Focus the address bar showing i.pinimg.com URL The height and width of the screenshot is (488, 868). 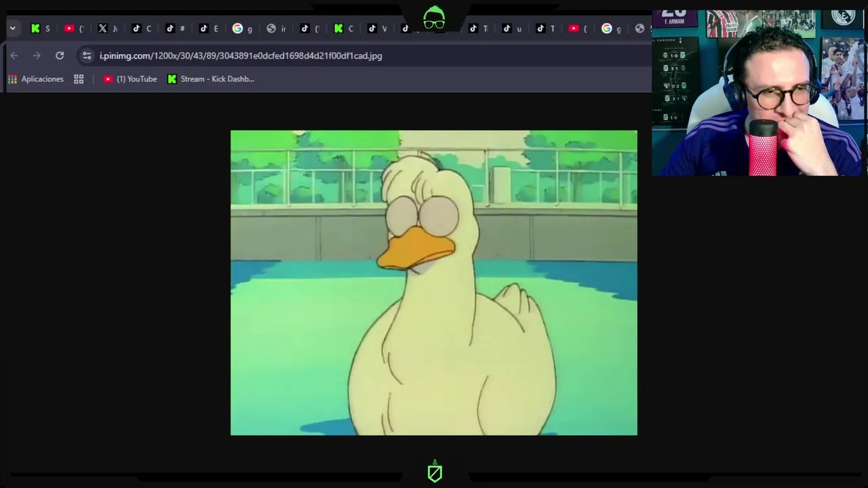coord(241,56)
